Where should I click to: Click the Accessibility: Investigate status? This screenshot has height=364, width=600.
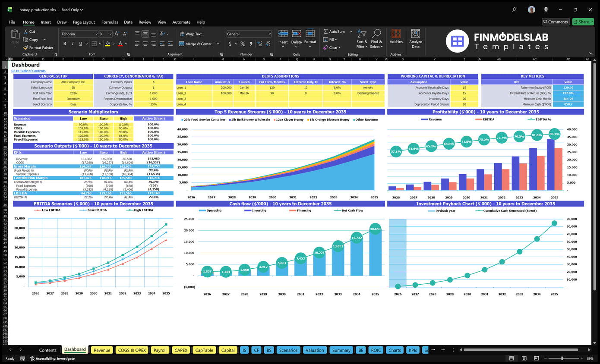pos(52,358)
